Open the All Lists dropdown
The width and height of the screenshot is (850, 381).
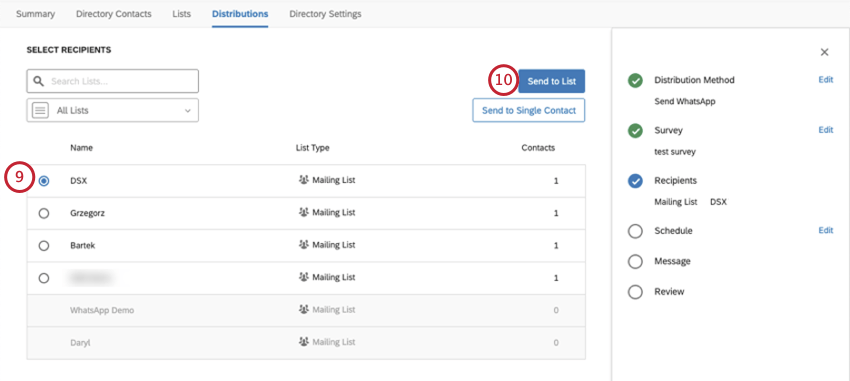(113, 110)
